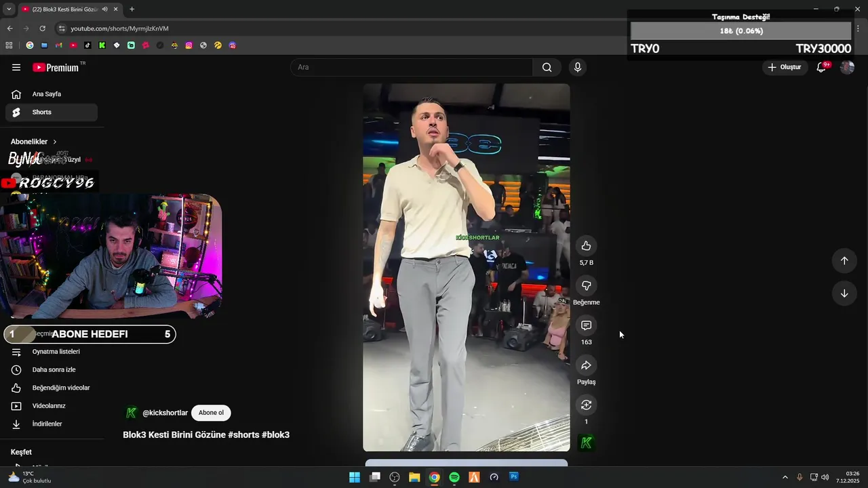Open the @kickshortlar channel link
868x488 pixels.
[x=165, y=413]
